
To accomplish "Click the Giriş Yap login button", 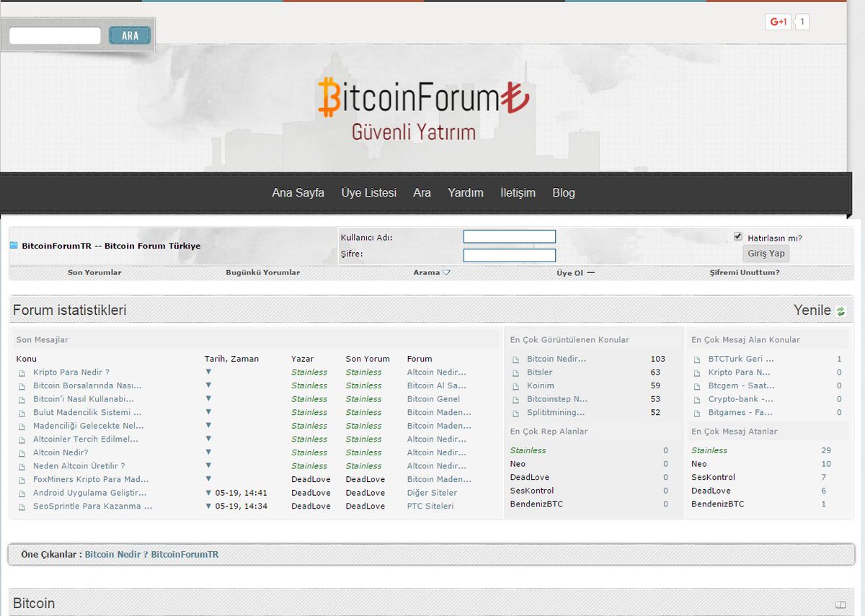I will point(766,254).
